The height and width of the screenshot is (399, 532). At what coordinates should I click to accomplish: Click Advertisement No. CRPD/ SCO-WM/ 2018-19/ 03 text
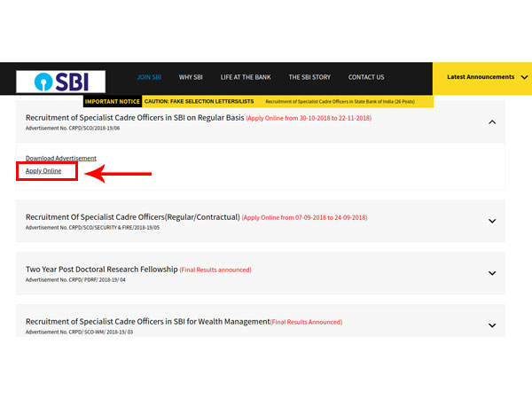pos(79,332)
